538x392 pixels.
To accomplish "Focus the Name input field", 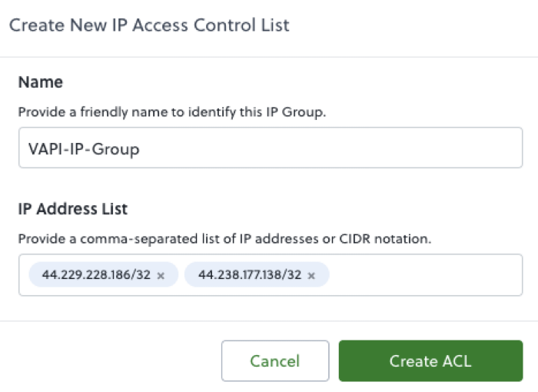I will click(270, 148).
